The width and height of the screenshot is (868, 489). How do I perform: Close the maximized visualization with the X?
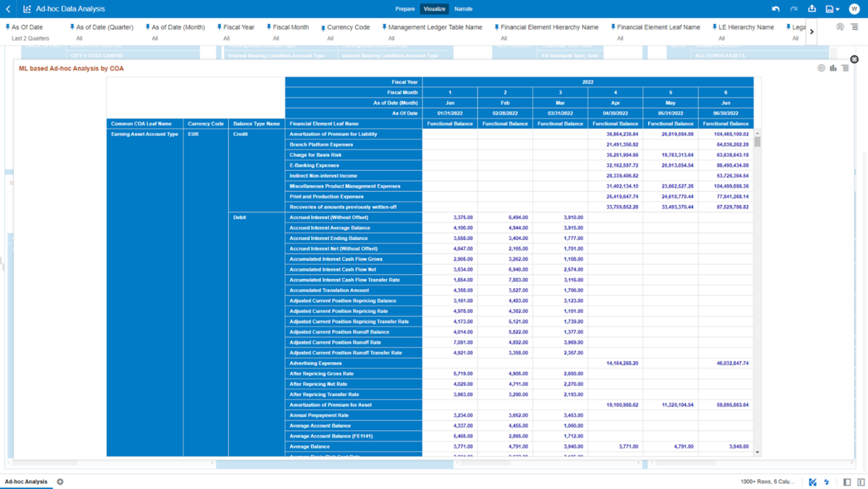(x=854, y=59)
